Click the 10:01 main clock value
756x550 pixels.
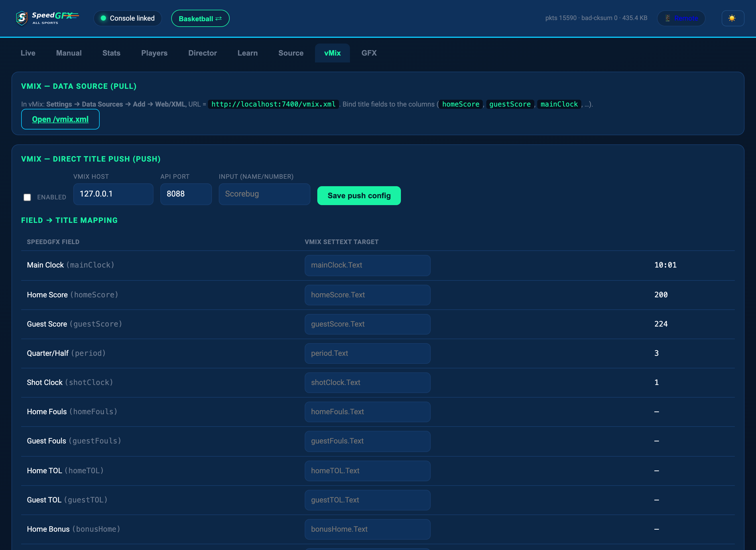click(x=665, y=265)
